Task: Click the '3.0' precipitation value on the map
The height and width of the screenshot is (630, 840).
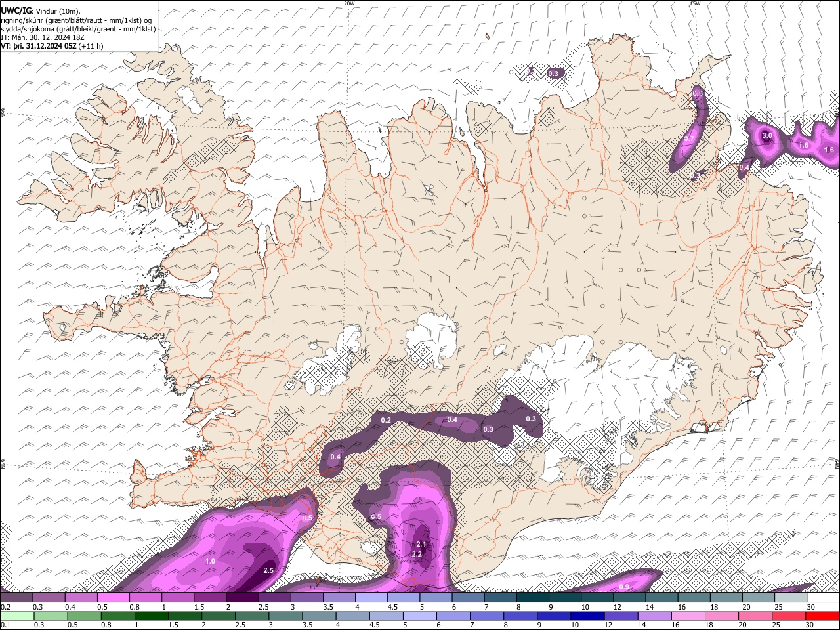Action: pyautogui.click(x=766, y=136)
